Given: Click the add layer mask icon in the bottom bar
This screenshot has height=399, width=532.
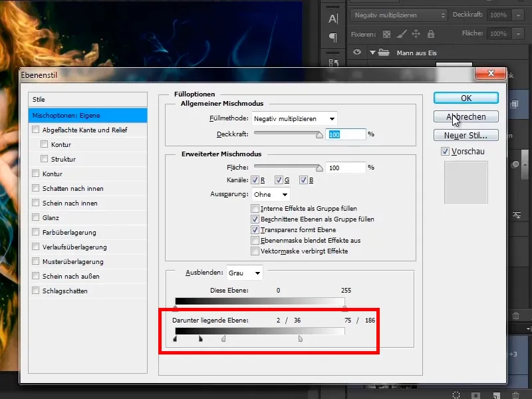Looking at the screenshot, I should coord(475,395).
